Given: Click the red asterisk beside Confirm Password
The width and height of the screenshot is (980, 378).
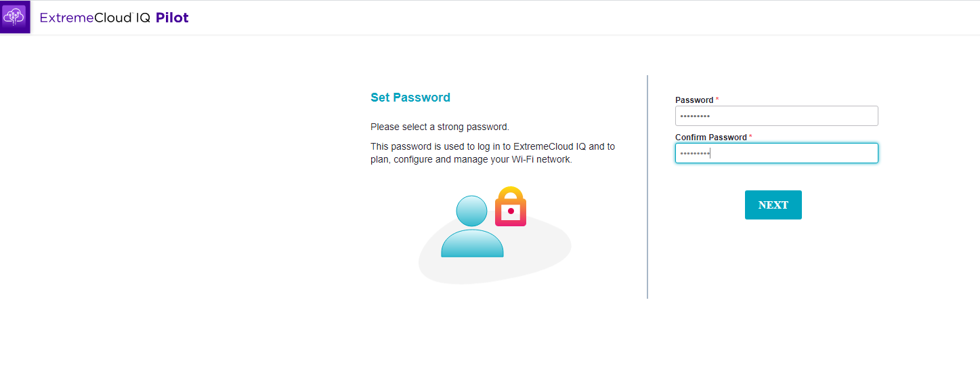Looking at the screenshot, I should (750, 137).
